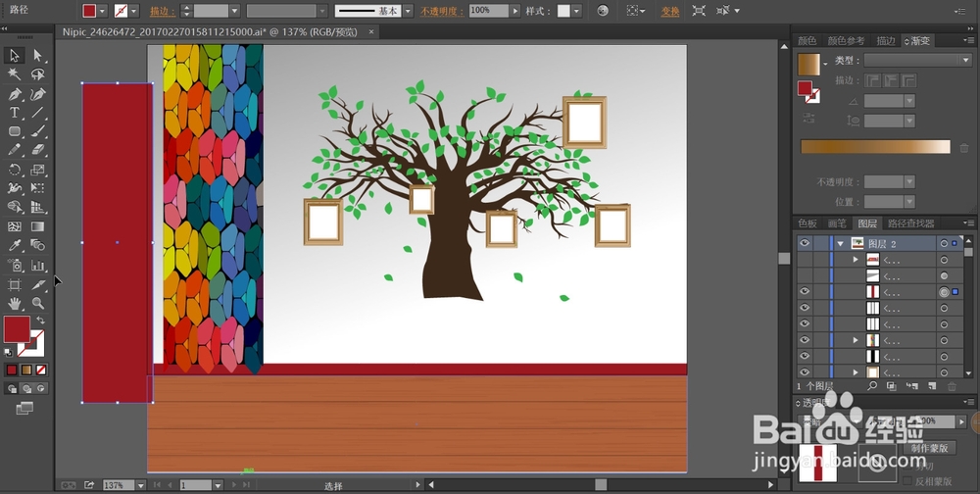Enable the 反相蒙版 checkbox
The width and height of the screenshot is (980, 494).
pos(907,481)
